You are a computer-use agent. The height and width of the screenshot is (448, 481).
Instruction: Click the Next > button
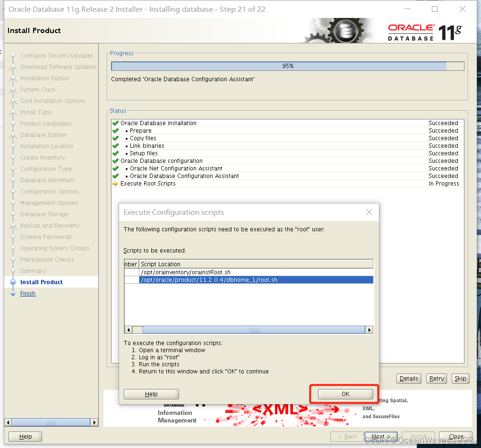coord(380,436)
